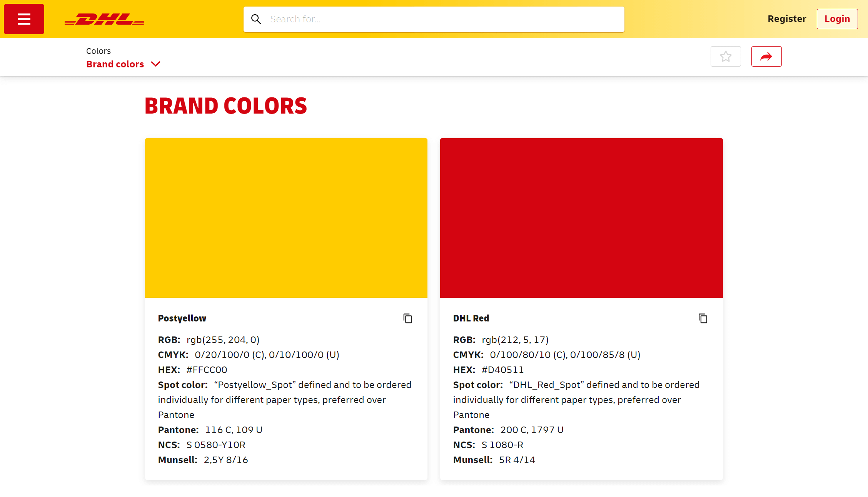
Task: Click the Login button
Action: [837, 18]
